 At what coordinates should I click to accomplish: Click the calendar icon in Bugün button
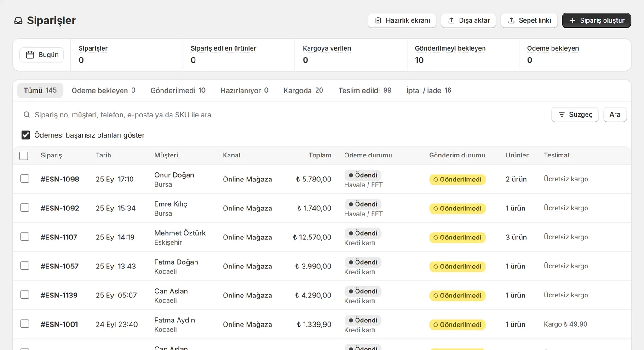click(30, 55)
